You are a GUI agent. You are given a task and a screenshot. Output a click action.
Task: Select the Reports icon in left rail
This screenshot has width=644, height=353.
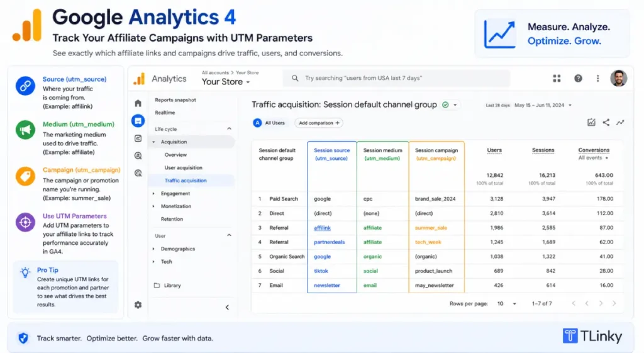click(138, 121)
